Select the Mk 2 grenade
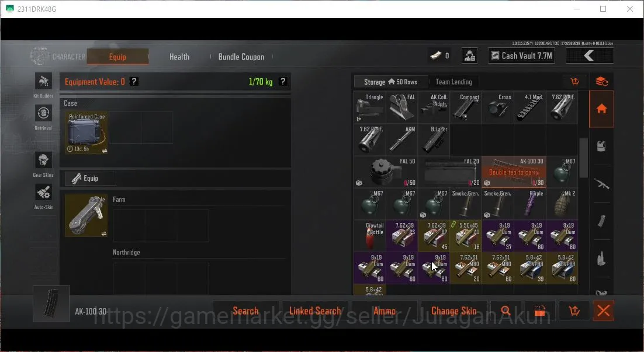The width and height of the screenshot is (644, 352). (562, 204)
